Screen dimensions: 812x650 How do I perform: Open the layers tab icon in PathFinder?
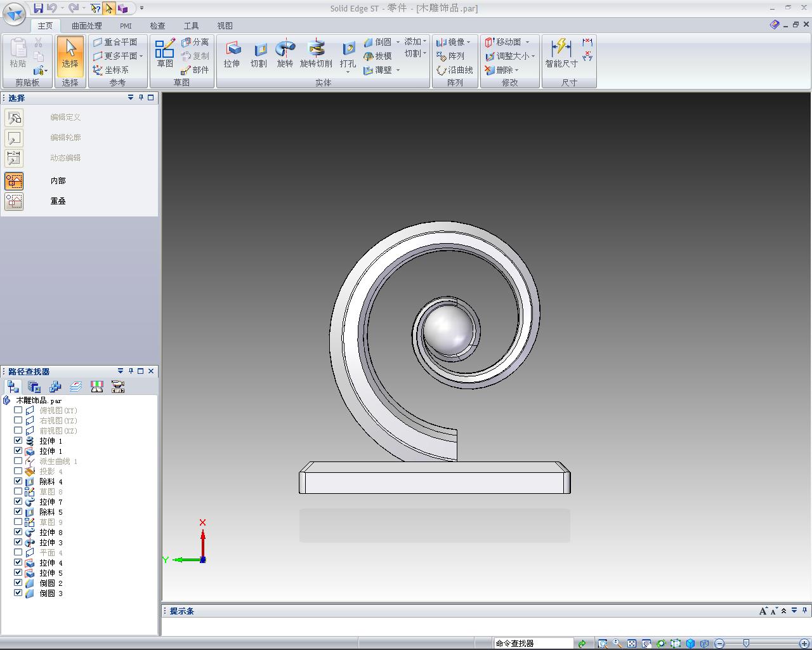(x=76, y=387)
